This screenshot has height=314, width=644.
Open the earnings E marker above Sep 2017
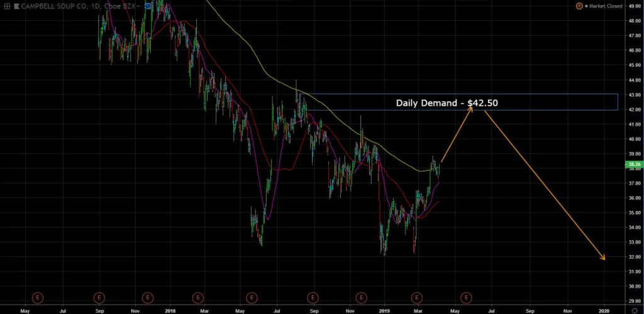tap(99, 296)
